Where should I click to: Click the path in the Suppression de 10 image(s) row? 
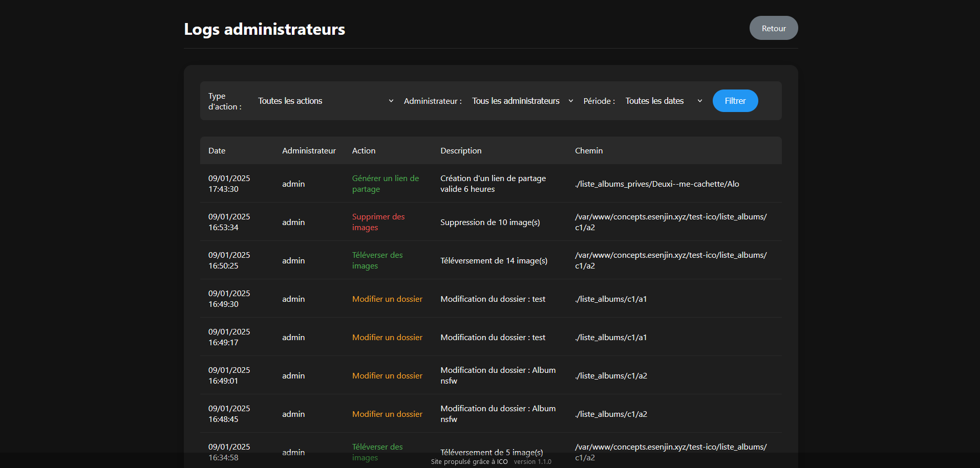click(671, 222)
